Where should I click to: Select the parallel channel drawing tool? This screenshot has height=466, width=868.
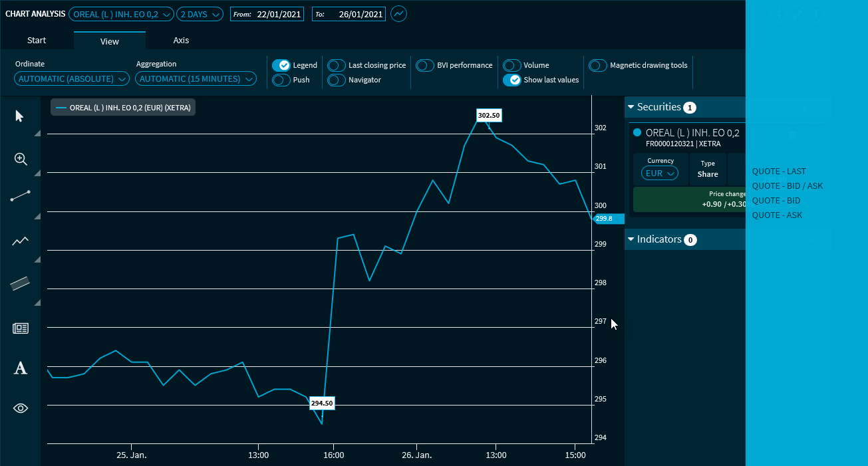coord(21,283)
